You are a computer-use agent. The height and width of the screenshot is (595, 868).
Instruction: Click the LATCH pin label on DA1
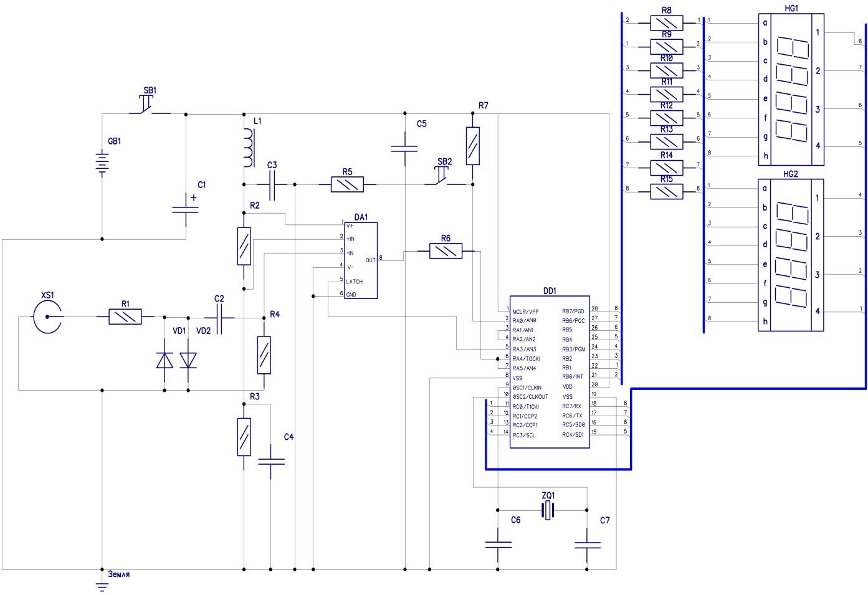[x=355, y=282]
